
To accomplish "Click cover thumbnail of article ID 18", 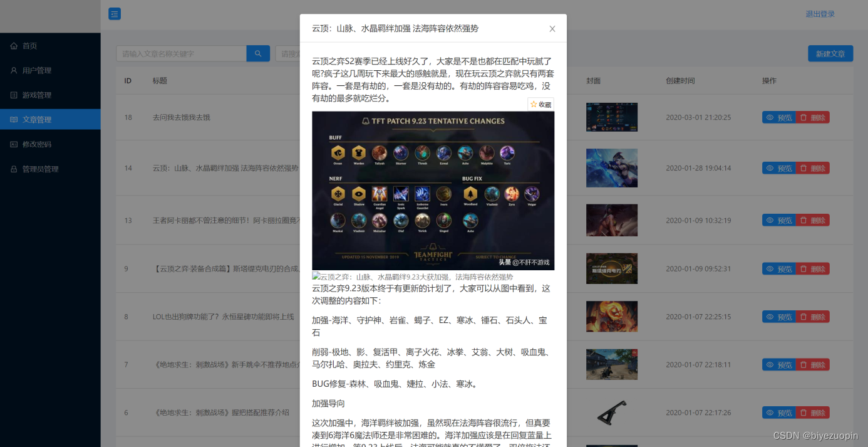I will [x=612, y=117].
